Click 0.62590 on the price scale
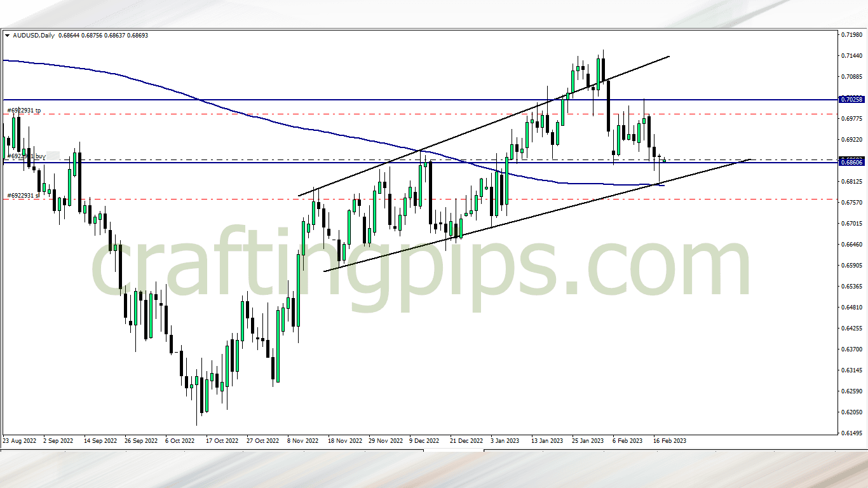 [x=851, y=391]
